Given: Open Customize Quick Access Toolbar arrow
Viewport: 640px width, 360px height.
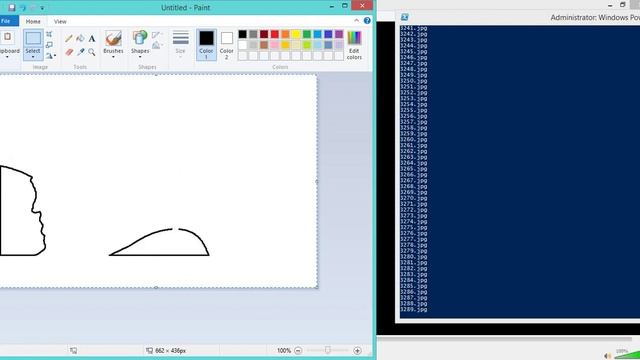Looking at the screenshot, I should 42,8.
